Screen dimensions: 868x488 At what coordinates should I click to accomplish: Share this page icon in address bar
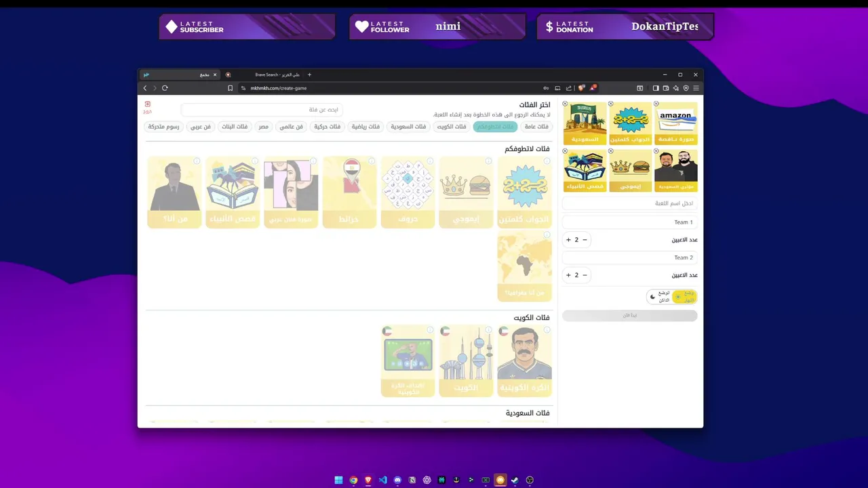click(568, 88)
